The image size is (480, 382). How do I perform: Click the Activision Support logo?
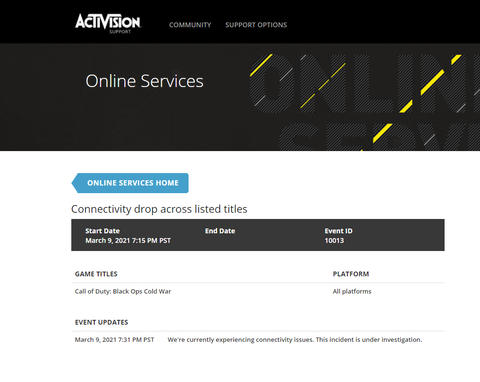coord(108,23)
